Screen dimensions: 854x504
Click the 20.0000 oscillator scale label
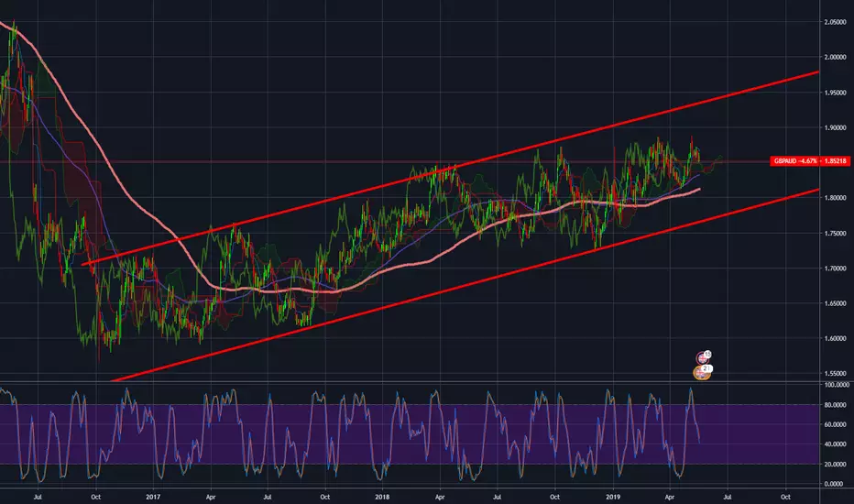pyautogui.click(x=838, y=465)
